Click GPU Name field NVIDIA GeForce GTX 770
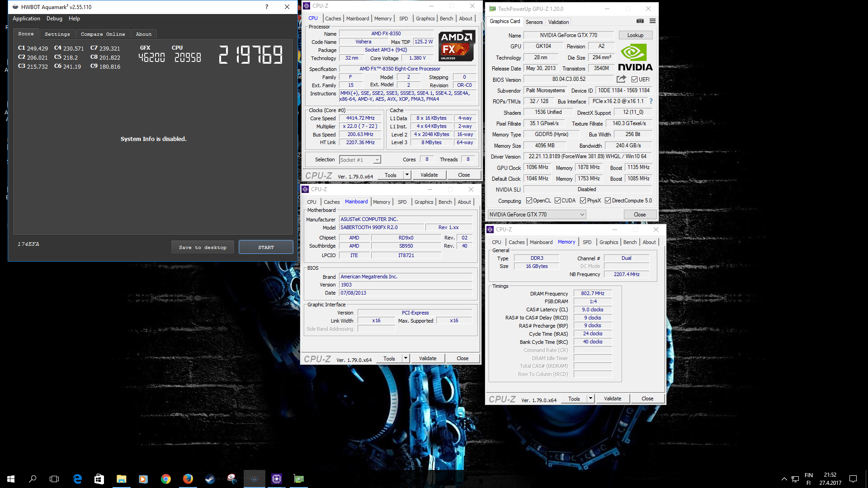Viewport: 868px width, 488px height. [x=568, y=35]
